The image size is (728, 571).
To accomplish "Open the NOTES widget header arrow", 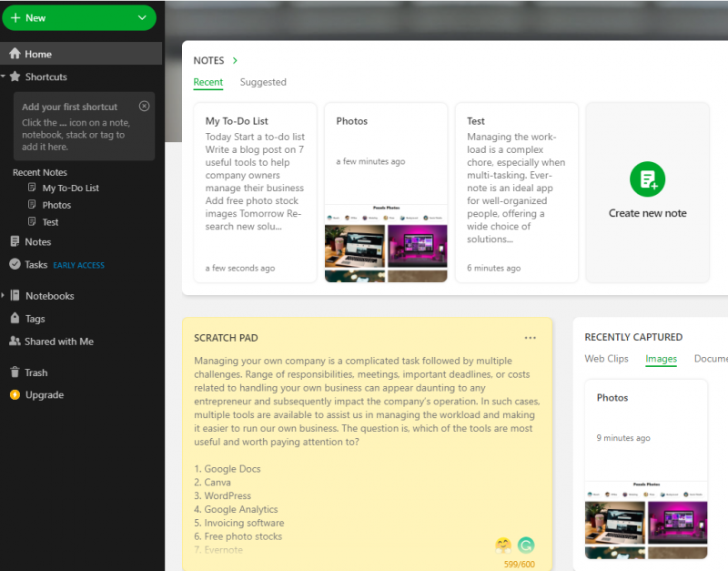I will pyautogui.click(x=235, y=60).
